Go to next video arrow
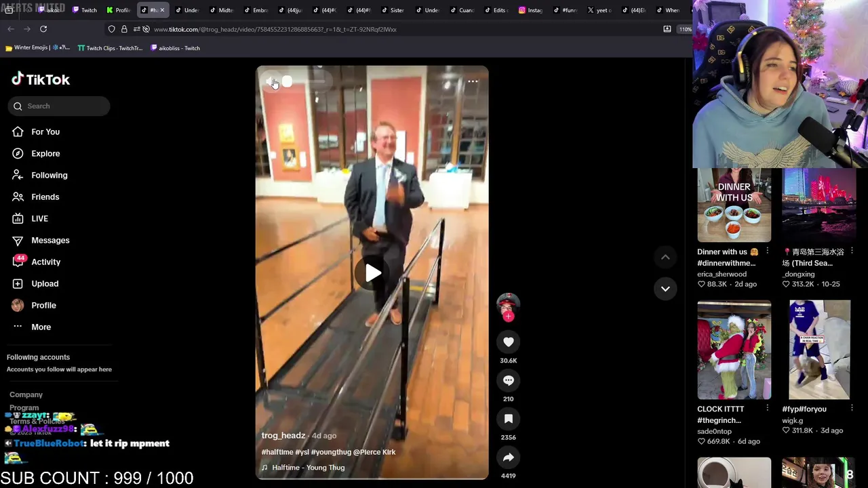 click(665, 289)
